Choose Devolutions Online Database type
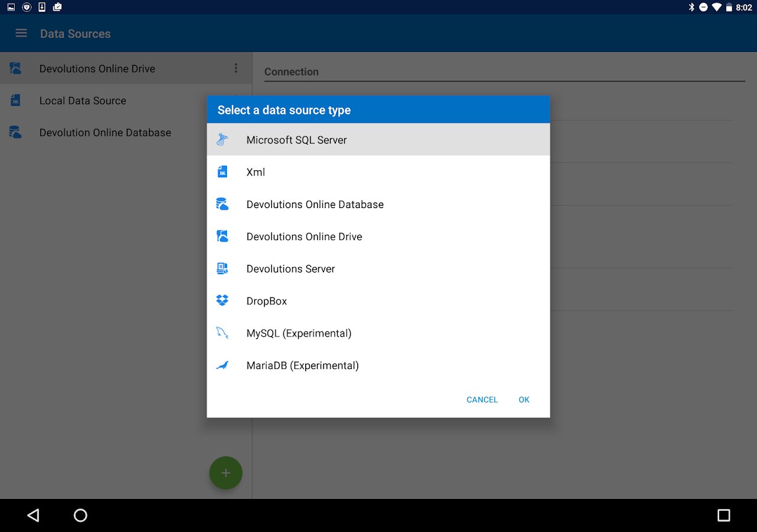This screenshot has height=532, width=757. click(x=378, y=205)
